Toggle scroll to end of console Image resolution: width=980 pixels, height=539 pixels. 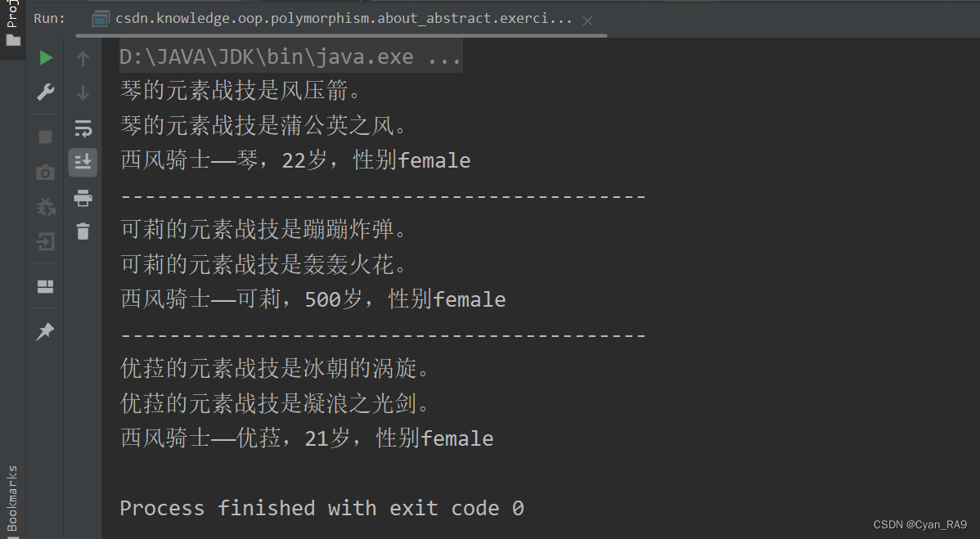tap(83, 162)
